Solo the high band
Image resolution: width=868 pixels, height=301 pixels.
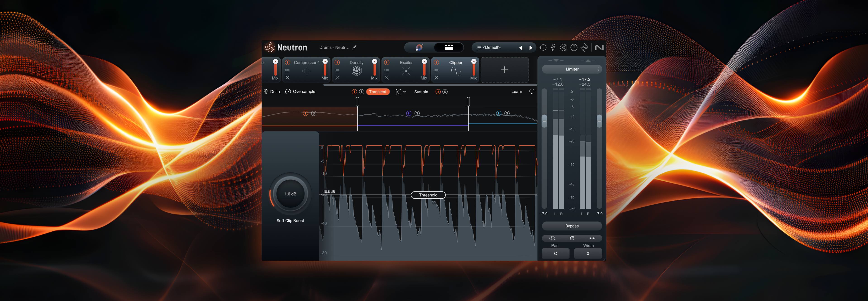click(507, 113)
